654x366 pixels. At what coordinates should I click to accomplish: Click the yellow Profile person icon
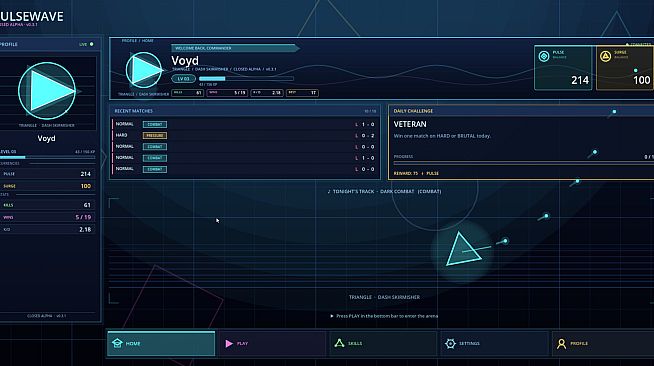pos(561,343)
